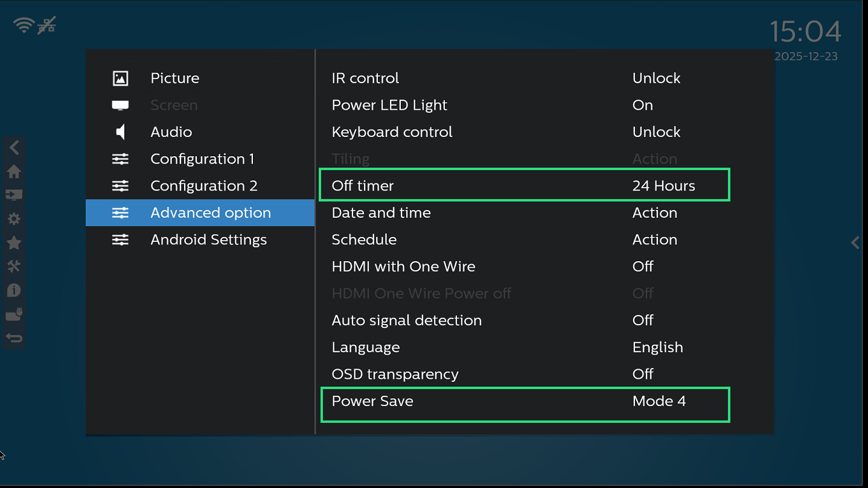Viewport: 868px width, 488px height.
Task: Select the star favorites icon in the sidebar
Action: tap(14, 243)
